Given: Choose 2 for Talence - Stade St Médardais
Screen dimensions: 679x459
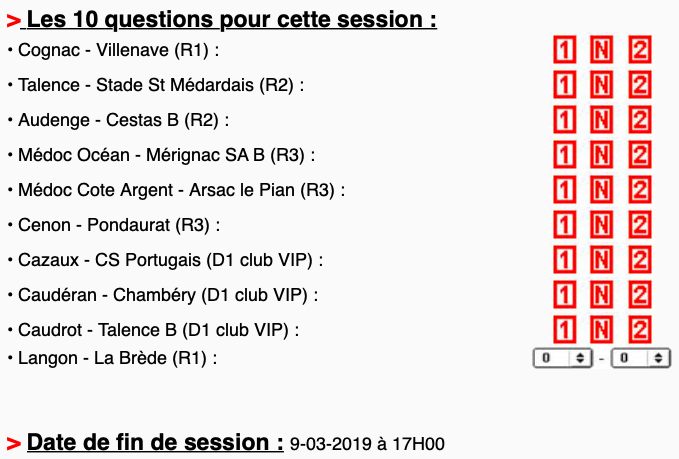Looking at the screenshot, I should coord(640,85).
